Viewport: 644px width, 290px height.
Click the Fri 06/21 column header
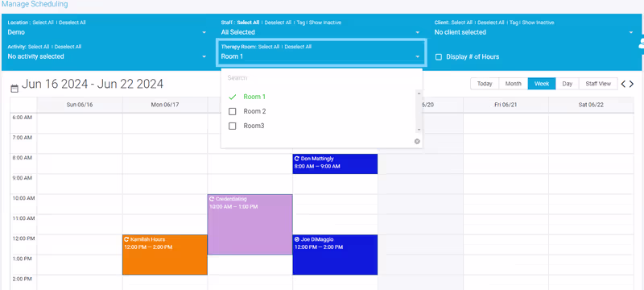point(506,105)
